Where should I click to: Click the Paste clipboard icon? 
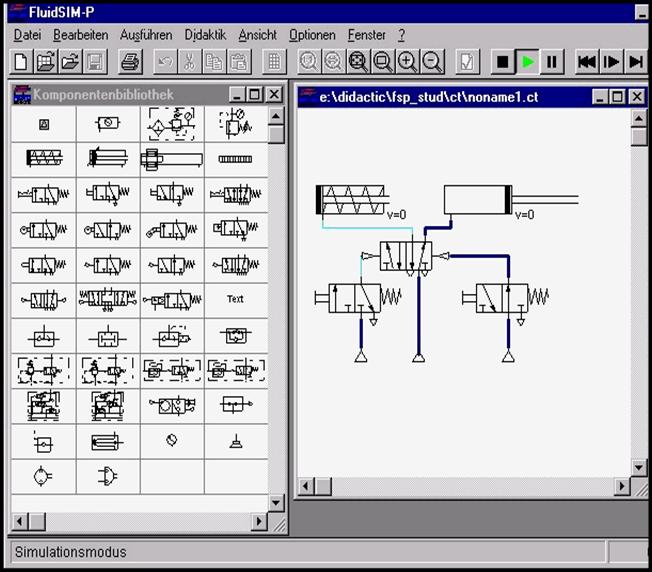pyautogui.click(x=239, y=62)
